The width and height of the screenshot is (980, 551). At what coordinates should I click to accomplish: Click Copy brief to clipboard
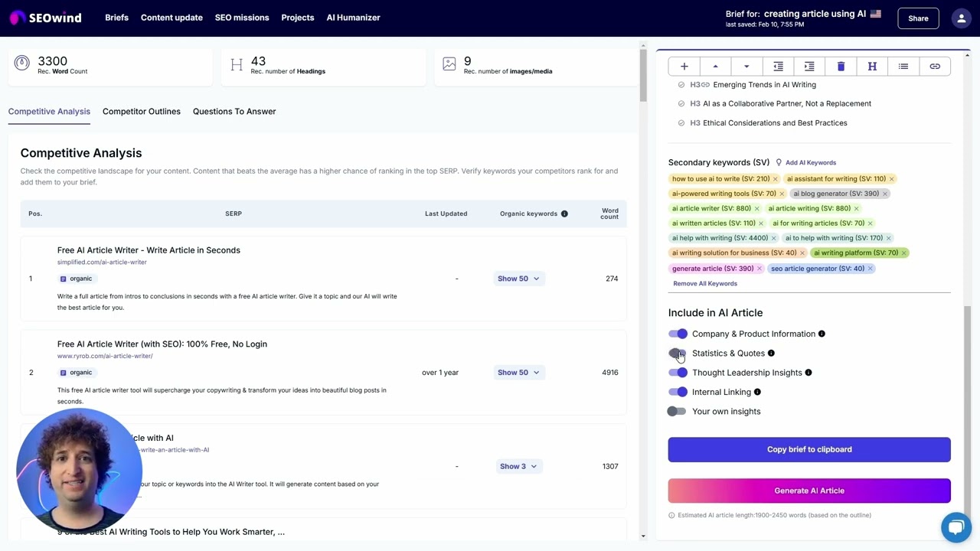[809, 449]
